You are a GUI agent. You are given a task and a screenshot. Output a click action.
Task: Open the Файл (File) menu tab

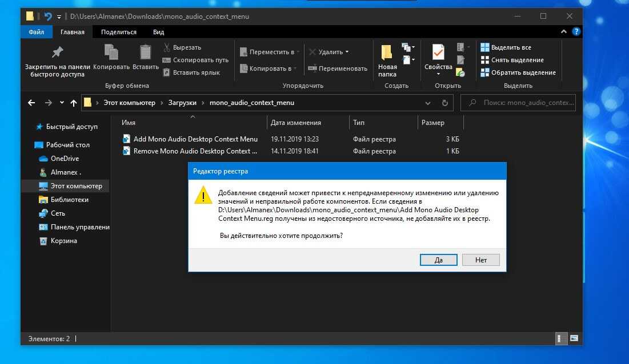coord(37,32)
